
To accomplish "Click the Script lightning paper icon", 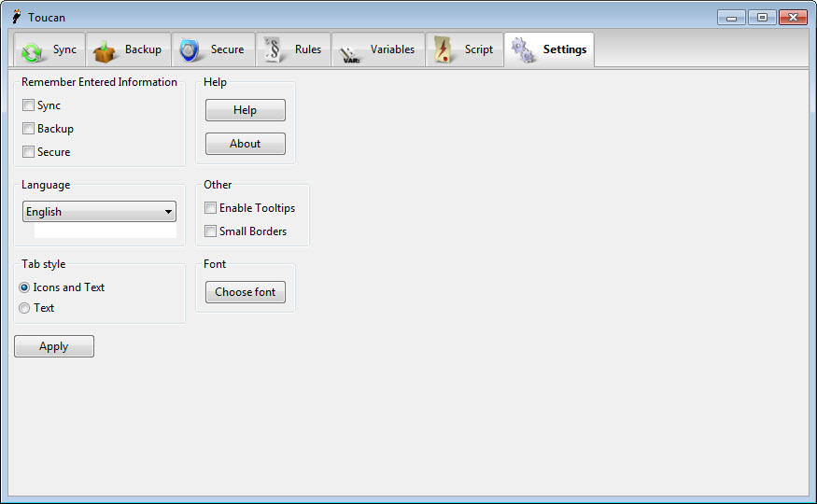I will 443,49.
